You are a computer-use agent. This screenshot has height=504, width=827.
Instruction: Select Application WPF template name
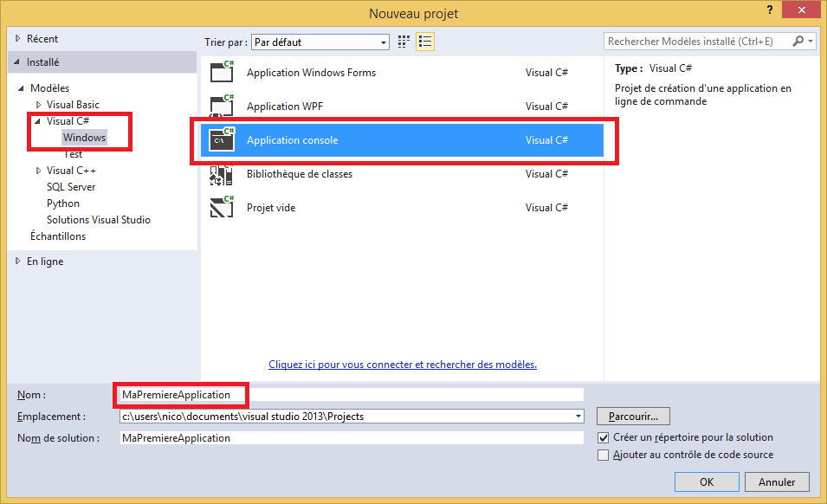(x=285, y=106)
